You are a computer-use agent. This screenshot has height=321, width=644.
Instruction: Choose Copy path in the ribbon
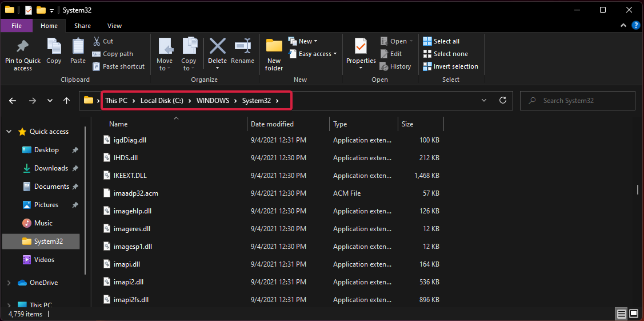[x=113, y=54]
